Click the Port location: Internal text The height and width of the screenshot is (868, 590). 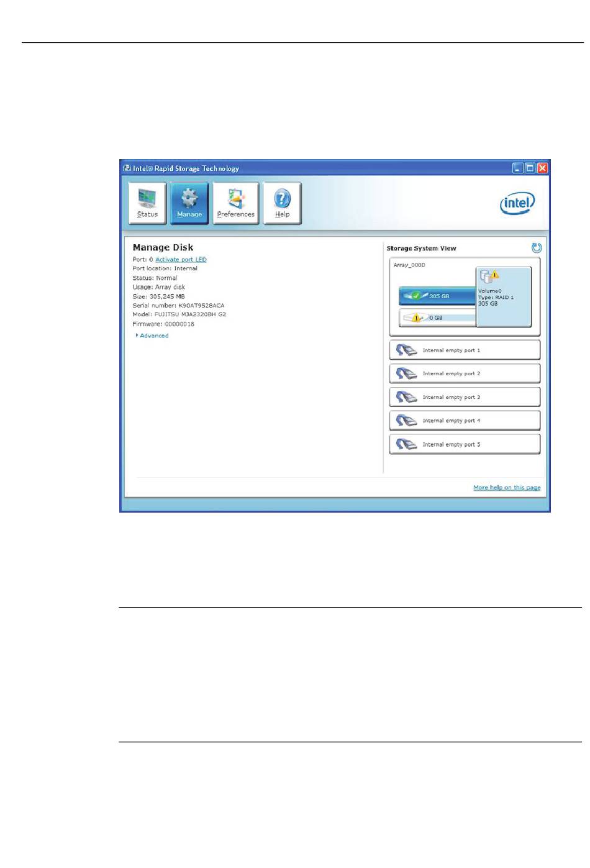[165, 269]
